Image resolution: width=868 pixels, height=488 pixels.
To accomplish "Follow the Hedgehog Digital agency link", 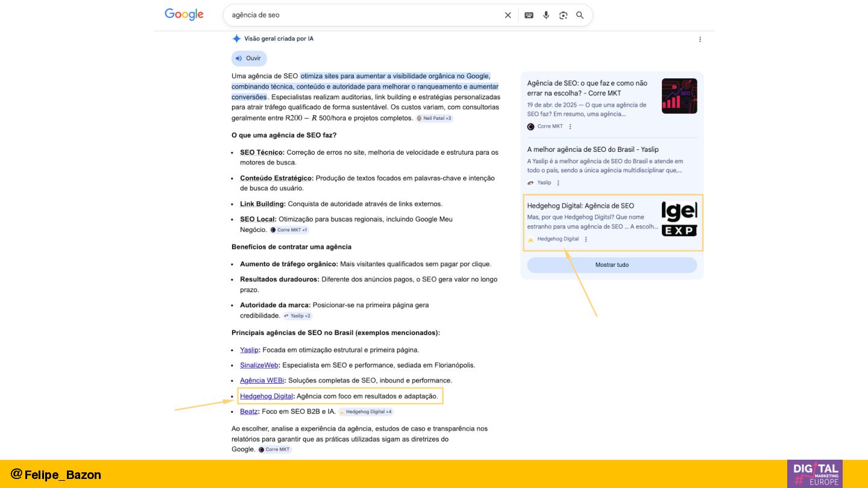I will point(266,396).
